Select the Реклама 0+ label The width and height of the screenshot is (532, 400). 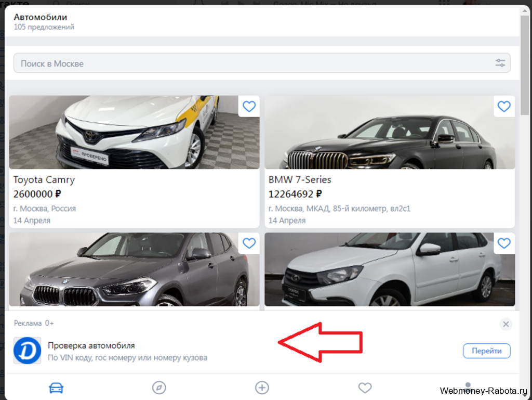click(x=34, y=323)
